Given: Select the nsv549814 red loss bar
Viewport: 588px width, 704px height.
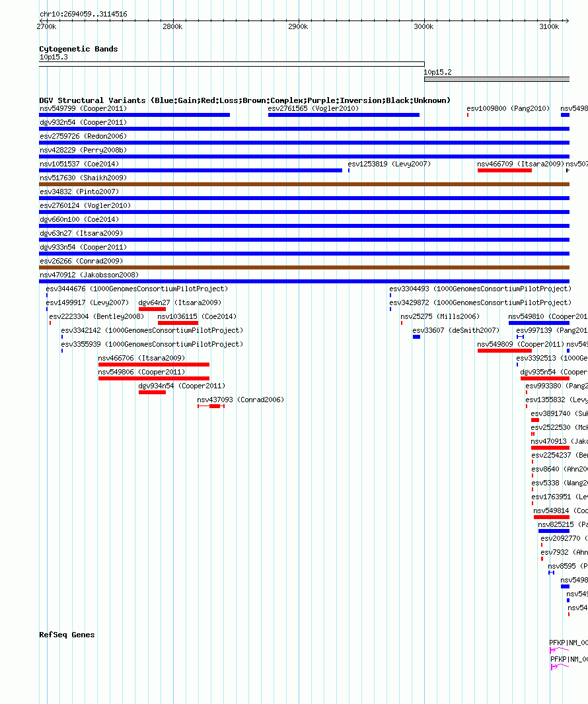Looking at the screenshot, I should 552,517.
